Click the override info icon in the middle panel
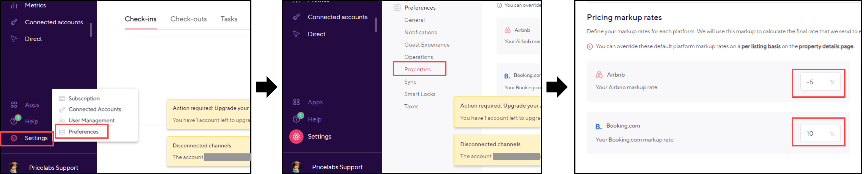This screenshot has width=868, height=174. 499,6
